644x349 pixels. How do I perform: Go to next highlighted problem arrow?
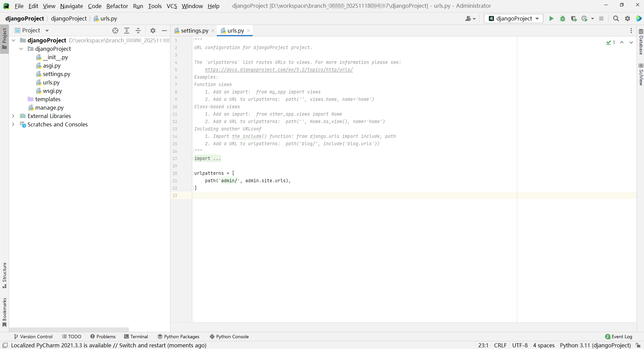[x=631, y=42]
